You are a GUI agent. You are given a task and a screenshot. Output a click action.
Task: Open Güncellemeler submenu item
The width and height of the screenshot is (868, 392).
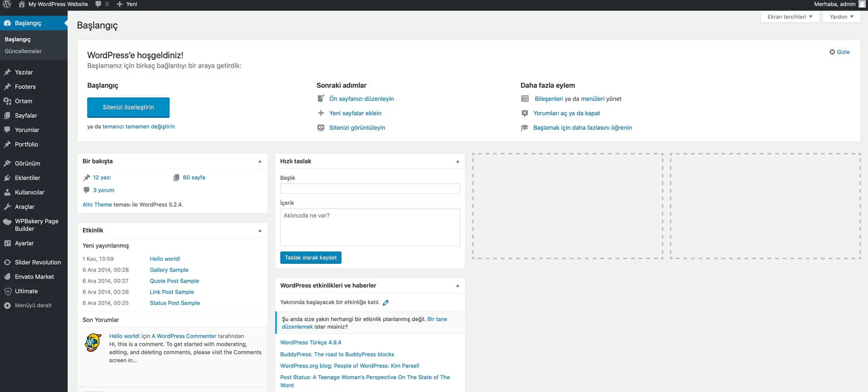[23, 51]
